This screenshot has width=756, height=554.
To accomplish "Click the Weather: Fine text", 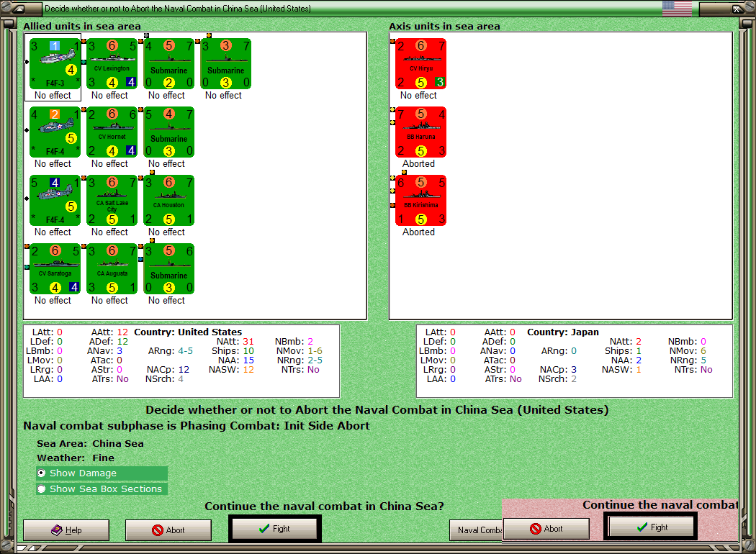I will coord(76,458).
